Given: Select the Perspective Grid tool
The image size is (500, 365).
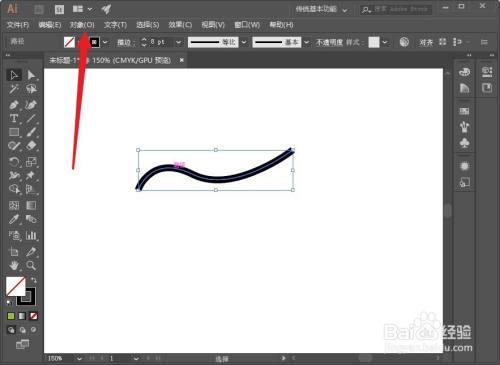Looking at the screenshot, I should (x=31, y=189).
